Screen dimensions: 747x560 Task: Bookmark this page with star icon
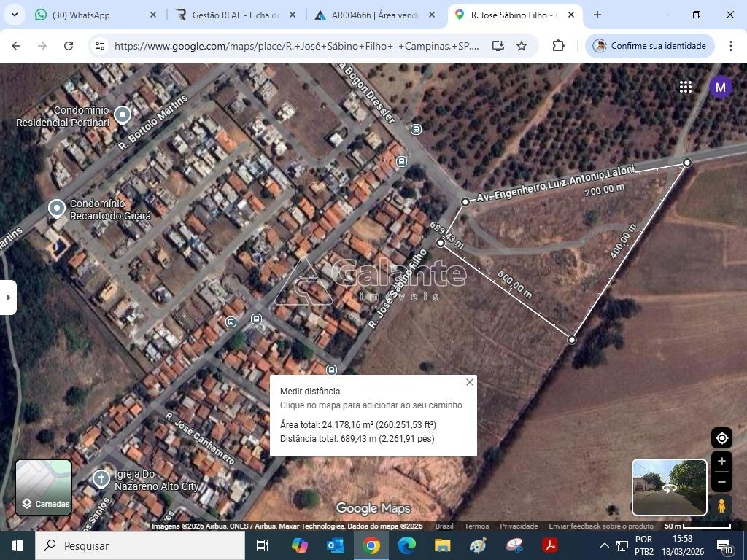(x=522, y=46)
